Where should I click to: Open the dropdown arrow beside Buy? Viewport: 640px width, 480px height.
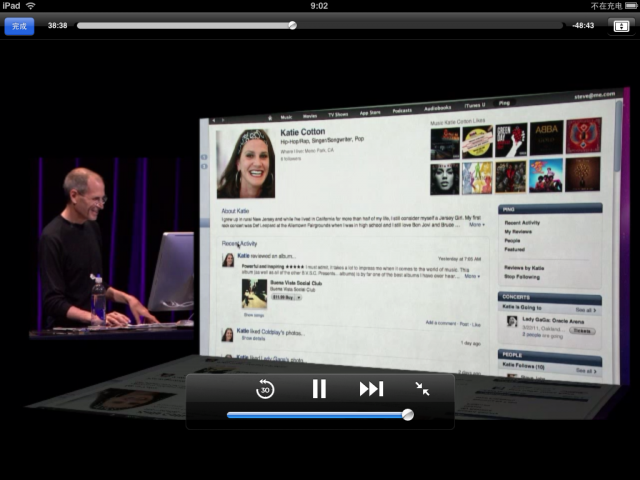[x=299, y=298]
